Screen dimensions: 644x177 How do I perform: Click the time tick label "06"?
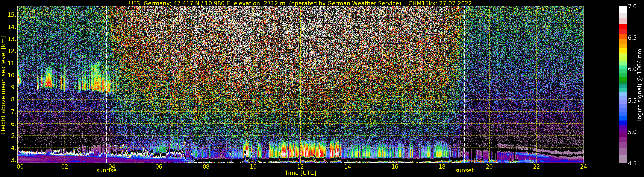(x=159, y=167)
